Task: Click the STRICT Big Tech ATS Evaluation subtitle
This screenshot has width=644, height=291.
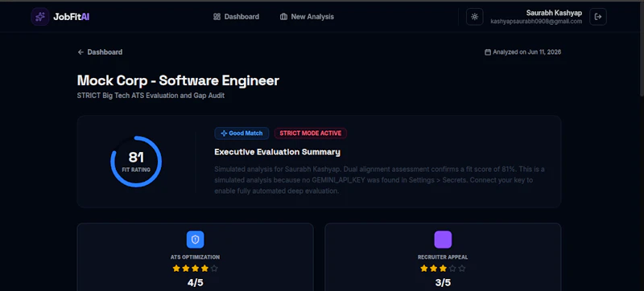Action: click(x=151, y=96)
